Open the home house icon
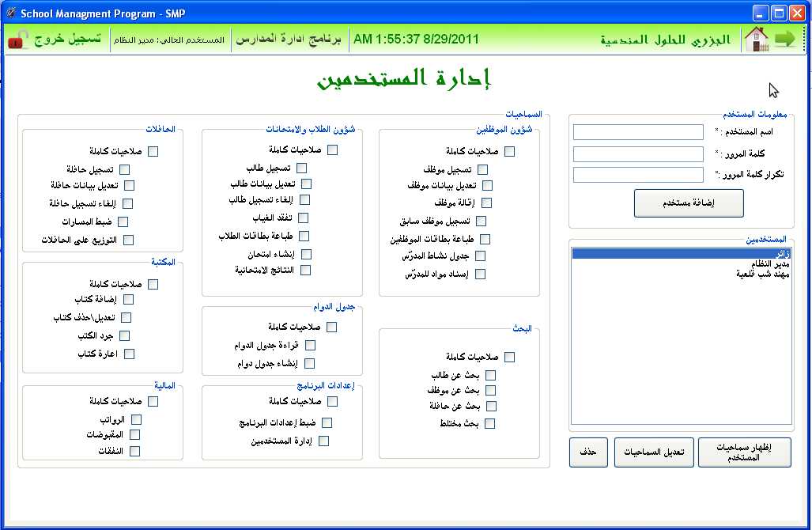The height and width of the screenshot is (530, 812). [757, 39]
